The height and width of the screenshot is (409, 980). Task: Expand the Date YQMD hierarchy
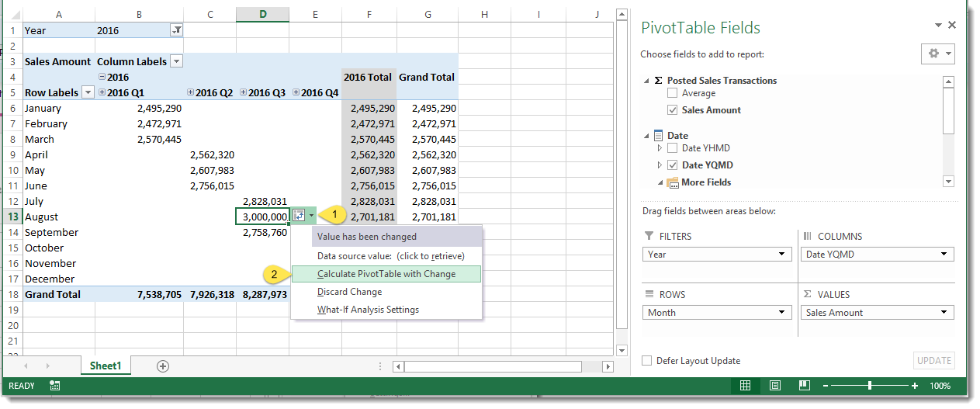pos(660,165)
